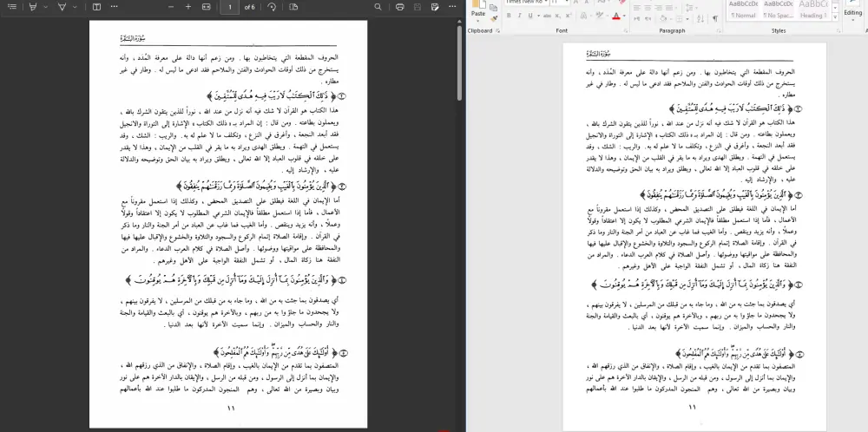Viewport: 868px width, 432px height.
Task: Print the PDF document
Action: click(x=400, y=7)
